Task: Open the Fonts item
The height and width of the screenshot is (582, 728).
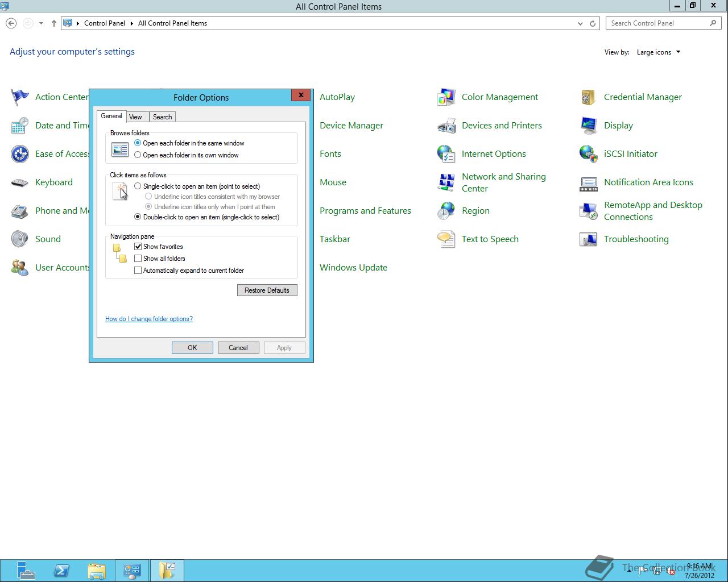Action: [330, 154]
